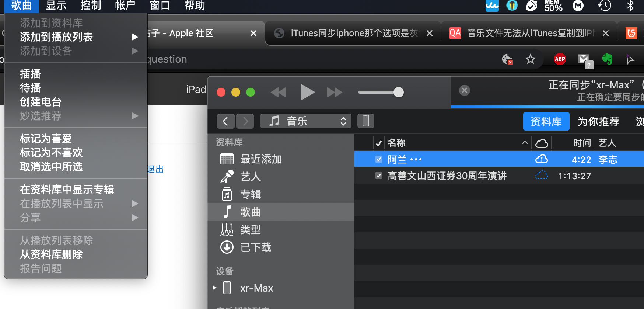Expand the xr-Max device tree
The width and height of the screenshot is (644, 309).
[215, 288]
